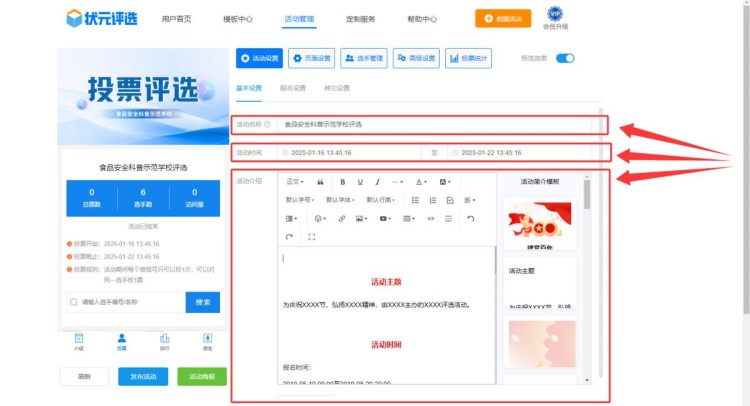Open the 正文 paragraph style dropdown
This screenshot has height=406, width=750.
(295, 182)
